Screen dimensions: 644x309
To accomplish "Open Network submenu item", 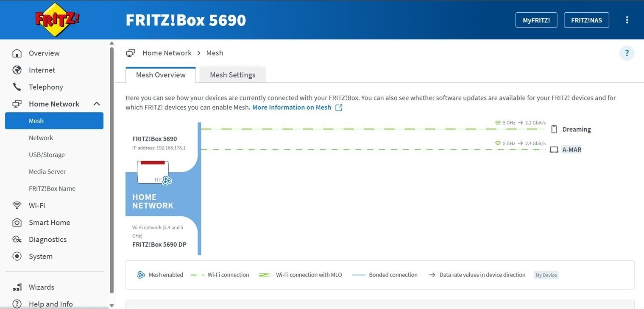I will [41, 138].
